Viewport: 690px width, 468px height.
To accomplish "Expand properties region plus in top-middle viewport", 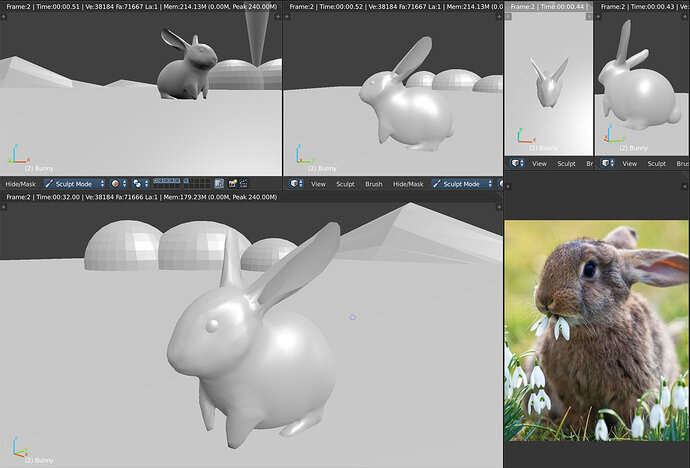I will point(499,16).
